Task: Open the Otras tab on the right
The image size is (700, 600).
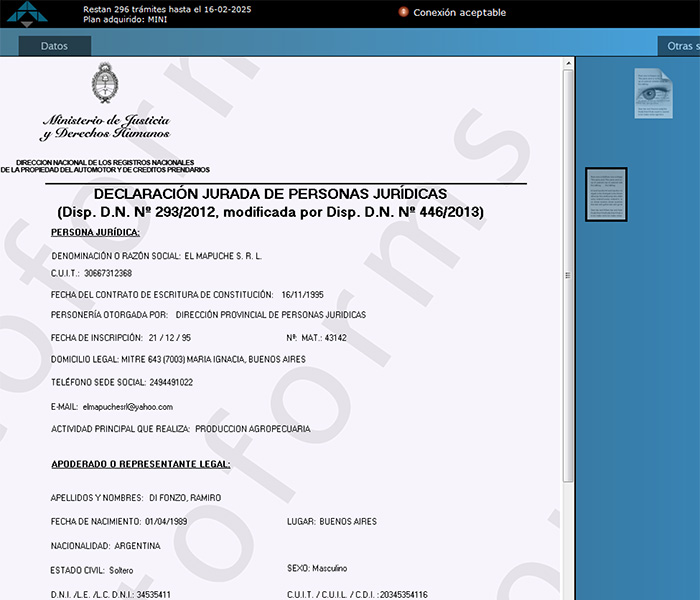Action: point(679,46)
